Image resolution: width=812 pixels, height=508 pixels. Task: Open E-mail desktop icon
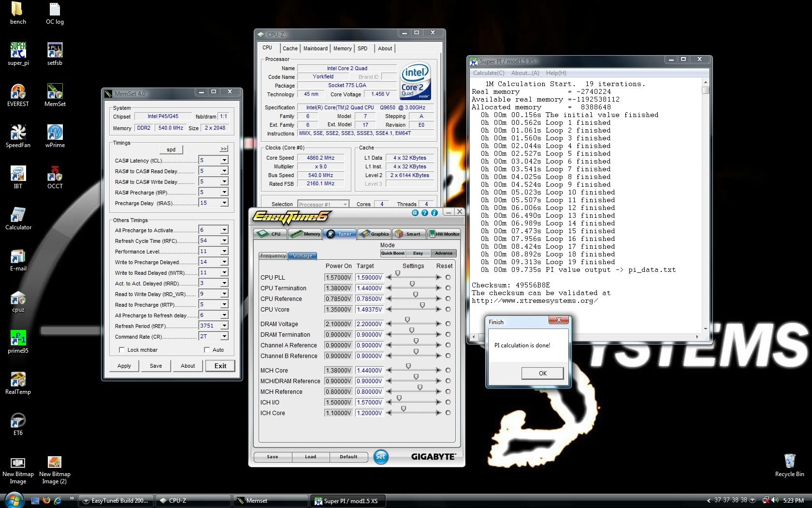click(x=18, y=259)
